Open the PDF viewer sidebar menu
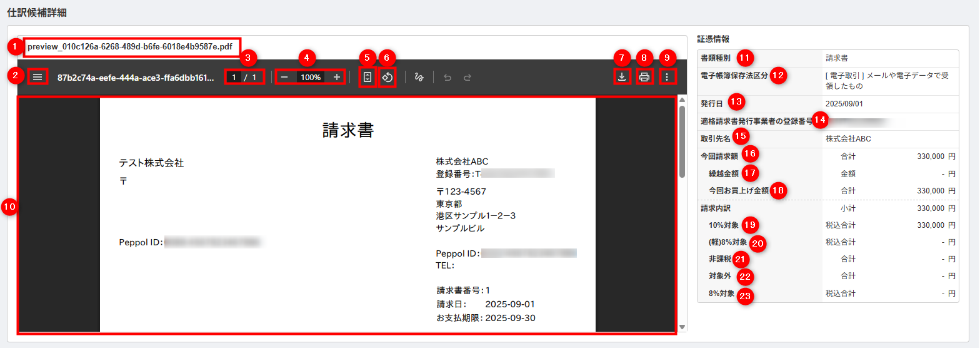This screenshot has width=980, height=348. pyautogui.click(x=37, y=77)
